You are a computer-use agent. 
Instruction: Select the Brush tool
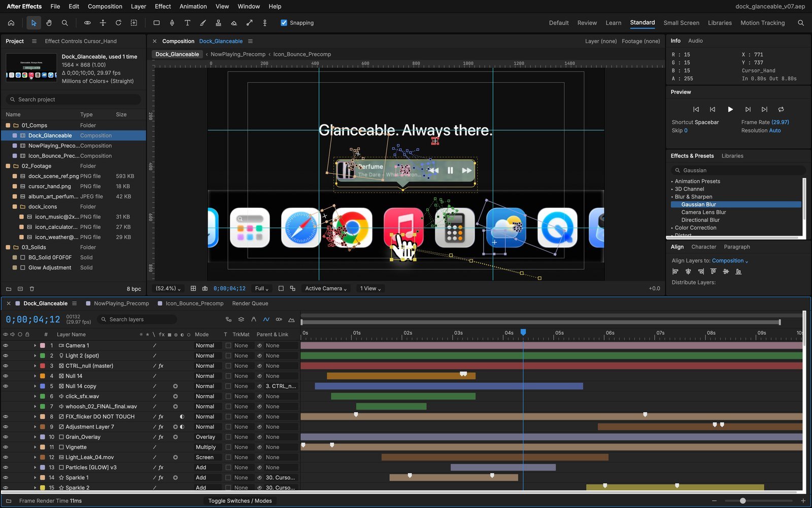(203, 23)
